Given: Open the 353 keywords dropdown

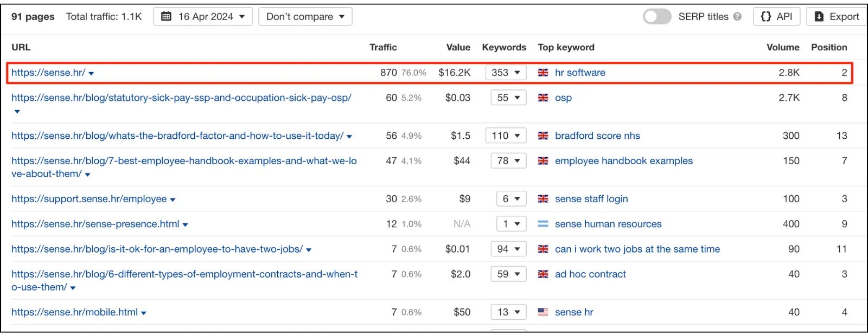Looking at the screenshot, I should tap(506, 73).
